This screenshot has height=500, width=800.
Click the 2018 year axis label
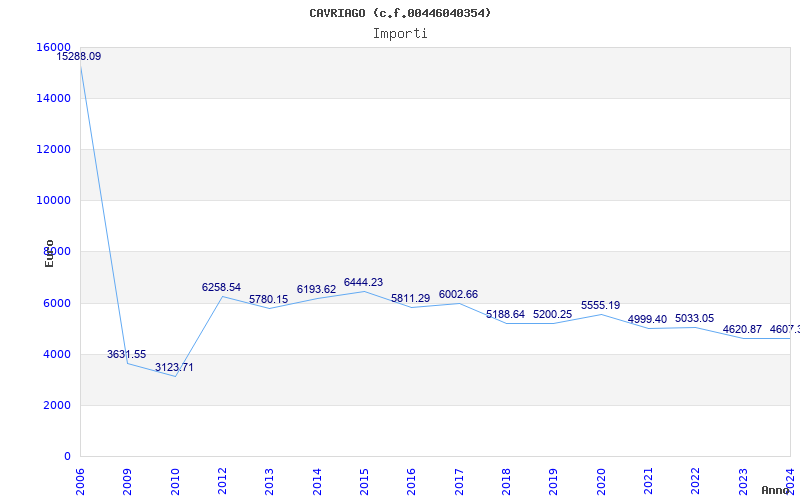tap(506, 482)
